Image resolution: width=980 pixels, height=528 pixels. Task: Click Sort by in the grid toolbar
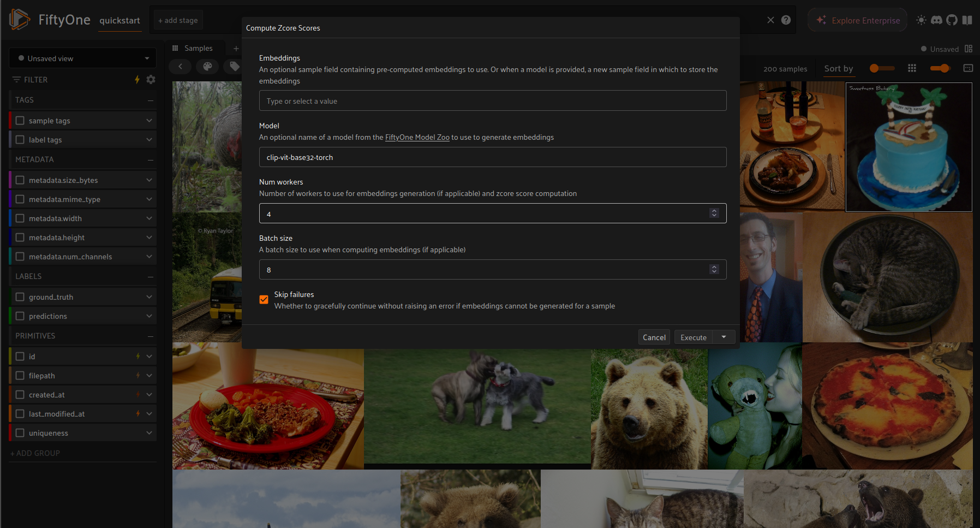click(839, 68)
